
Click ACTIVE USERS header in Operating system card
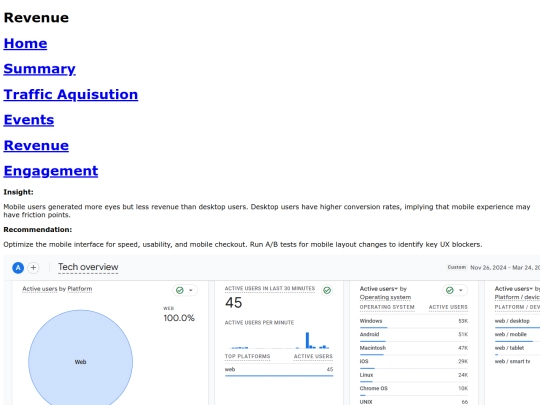click(448, 307)
